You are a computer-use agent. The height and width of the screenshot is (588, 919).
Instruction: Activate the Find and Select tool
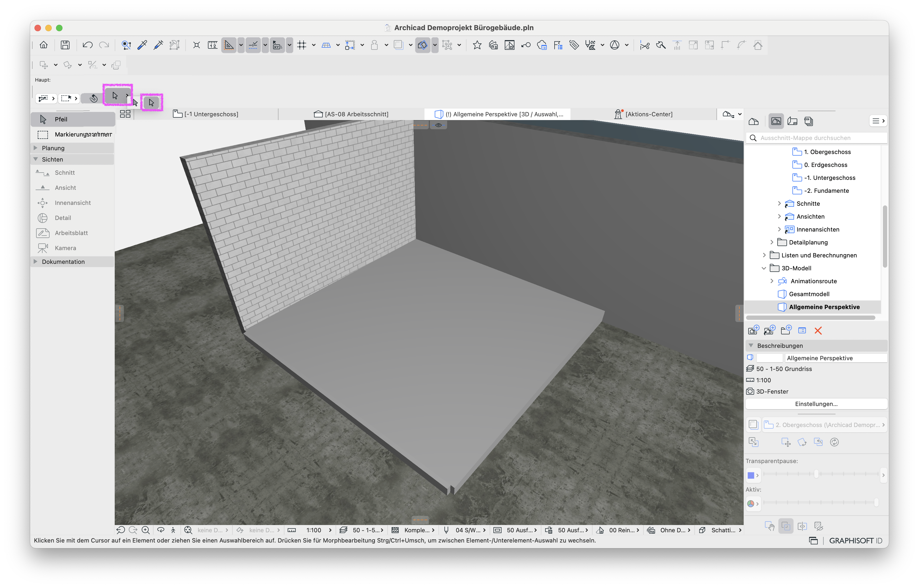[x=126, y=45]
